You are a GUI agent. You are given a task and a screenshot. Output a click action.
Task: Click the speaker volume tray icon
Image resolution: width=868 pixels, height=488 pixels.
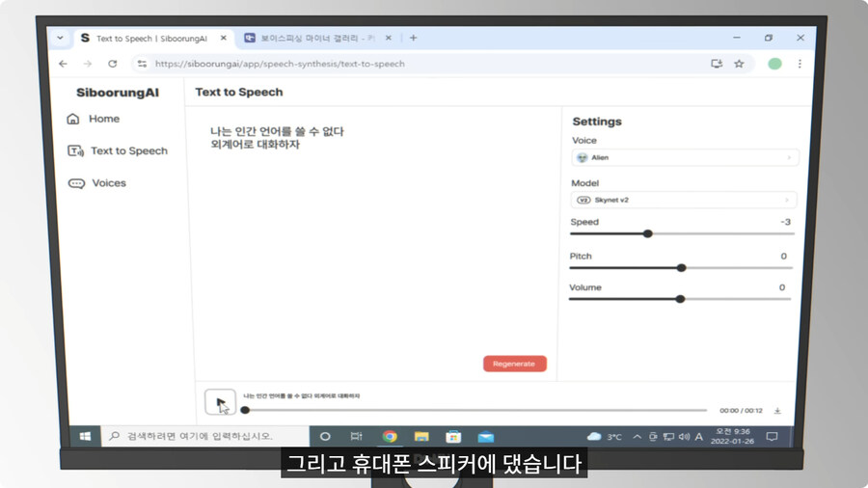(x=684, y=437)
